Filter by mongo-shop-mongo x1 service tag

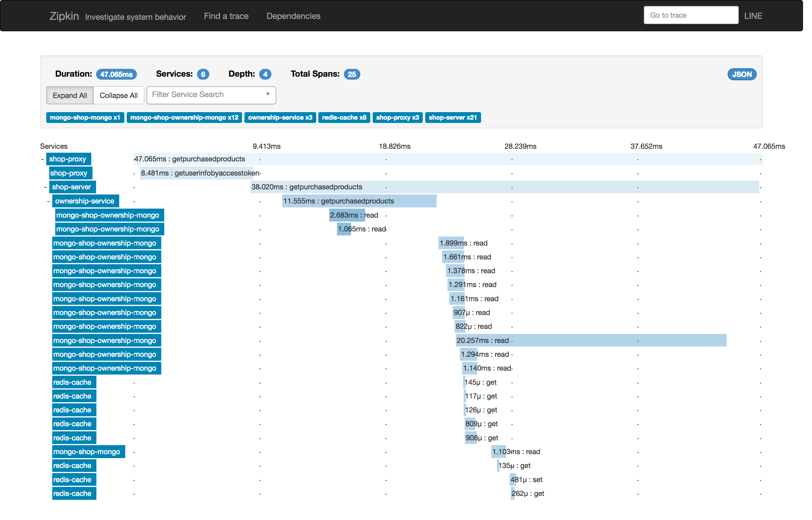tap(85, 118)
